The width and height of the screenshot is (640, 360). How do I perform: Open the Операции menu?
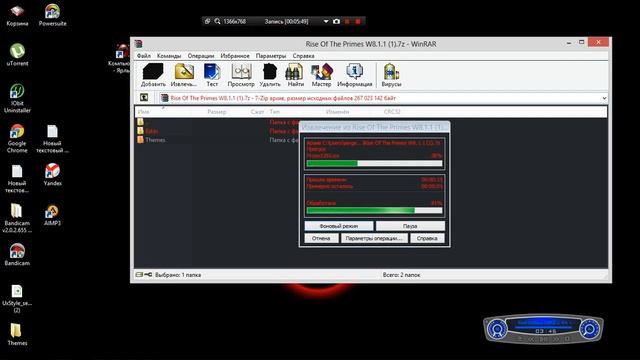[x=201, y=56]
